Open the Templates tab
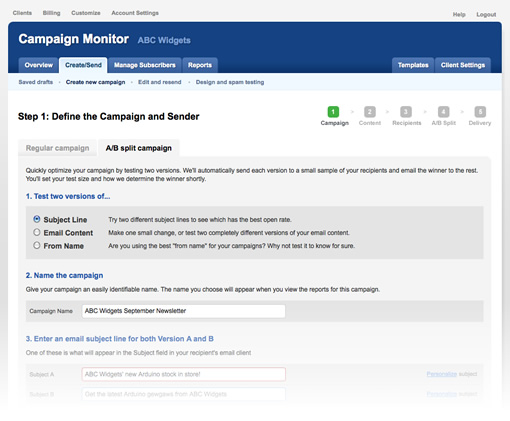Screen dimensions: 510x421 413,65
